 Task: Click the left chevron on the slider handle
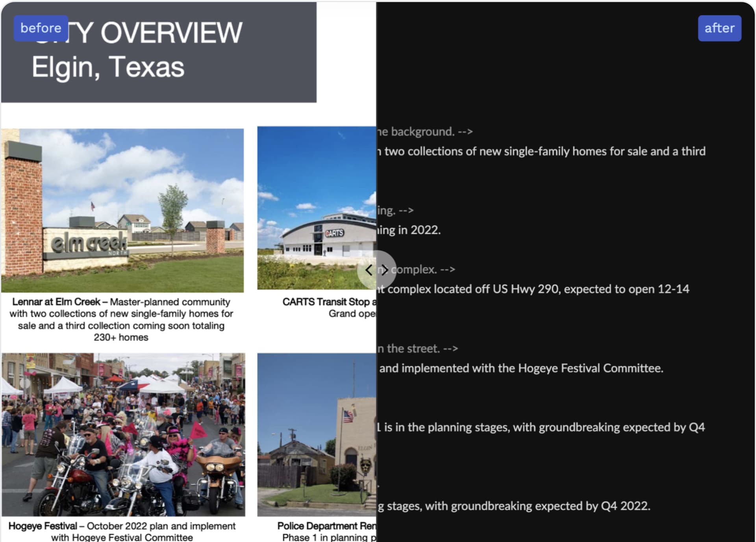368,270
